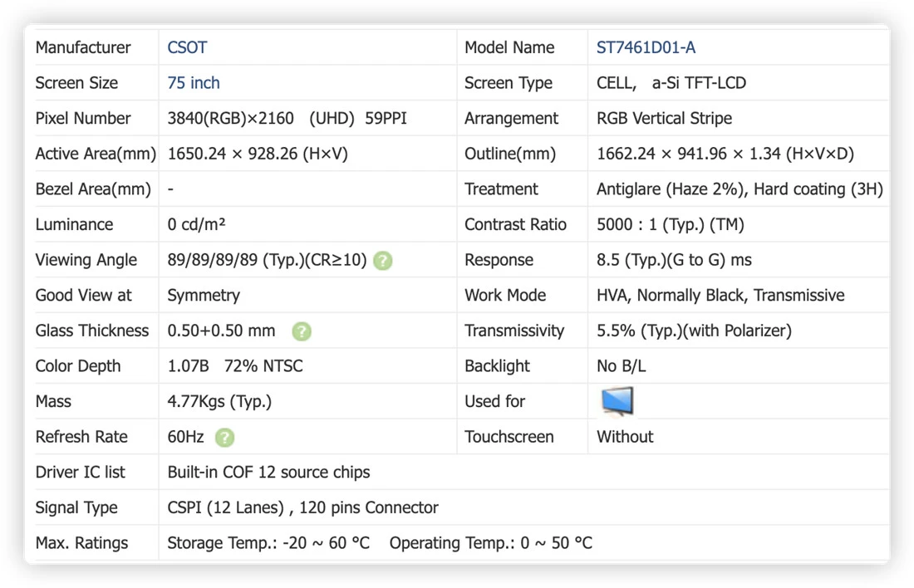Open the ST7461D01-A model name link
Screen dimensions: 914x588
(646, 47)
